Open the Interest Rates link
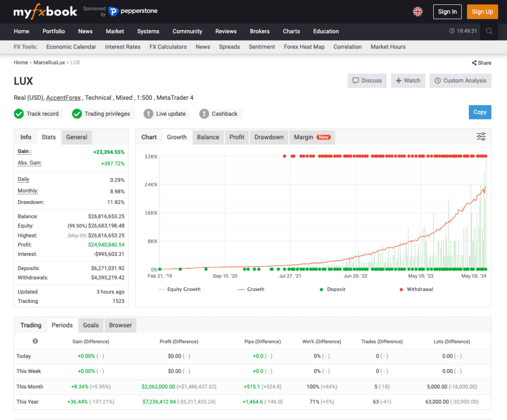The height and width of the screenshot is (420, 507). point(123,47)
